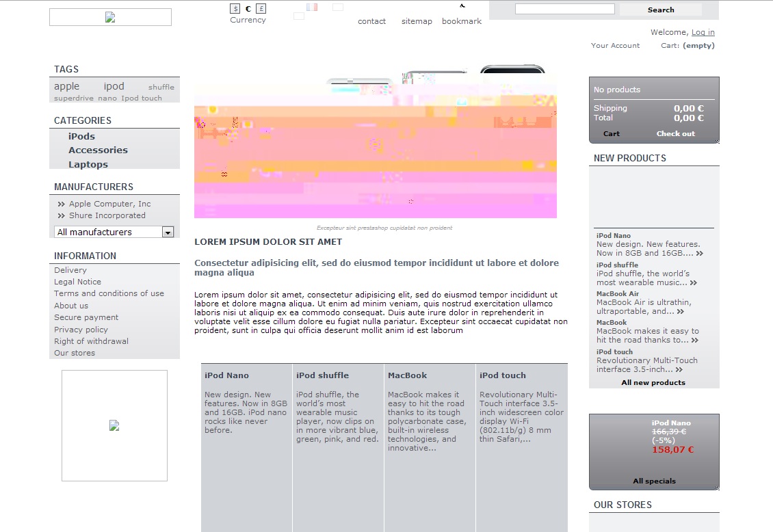Screen dimensions: 773x532
Task: Click the apple tag
Action: [66, 86]
